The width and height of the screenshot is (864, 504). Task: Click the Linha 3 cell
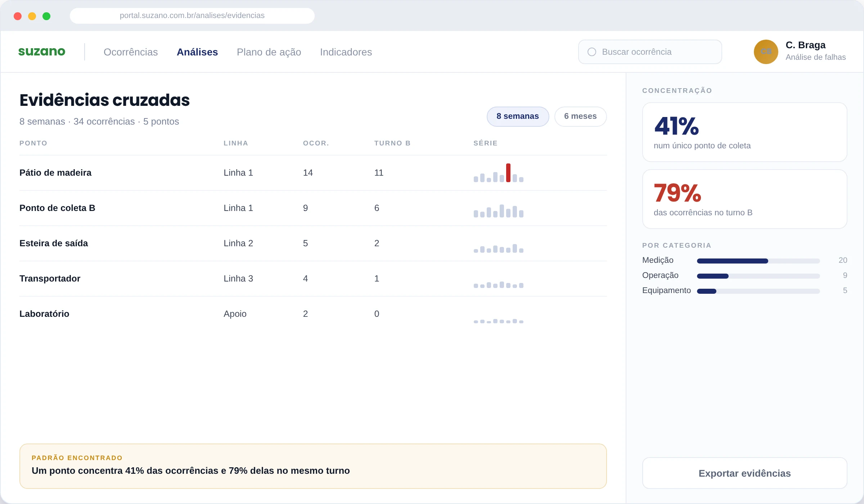pyautogui.click(x=238, y=279)
